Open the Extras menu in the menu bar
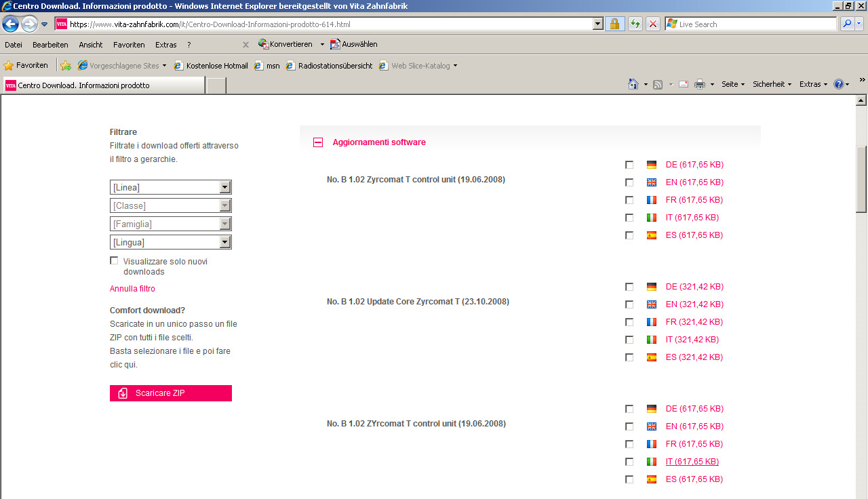This screenshot has height=499, width=868. tap(165, 45)
